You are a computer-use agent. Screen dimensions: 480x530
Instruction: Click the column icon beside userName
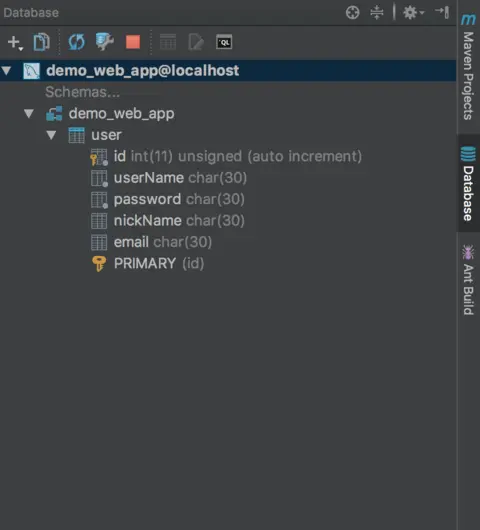click(99, 178)
